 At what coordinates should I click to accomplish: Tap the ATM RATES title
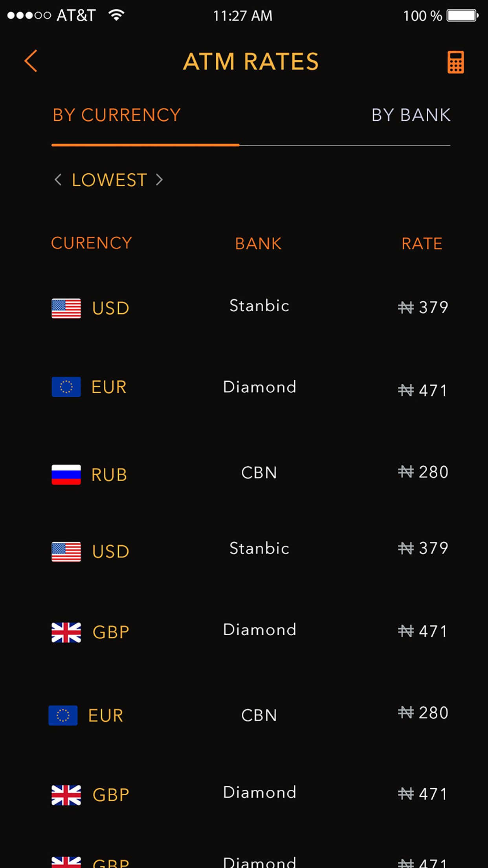coord(251,62)
